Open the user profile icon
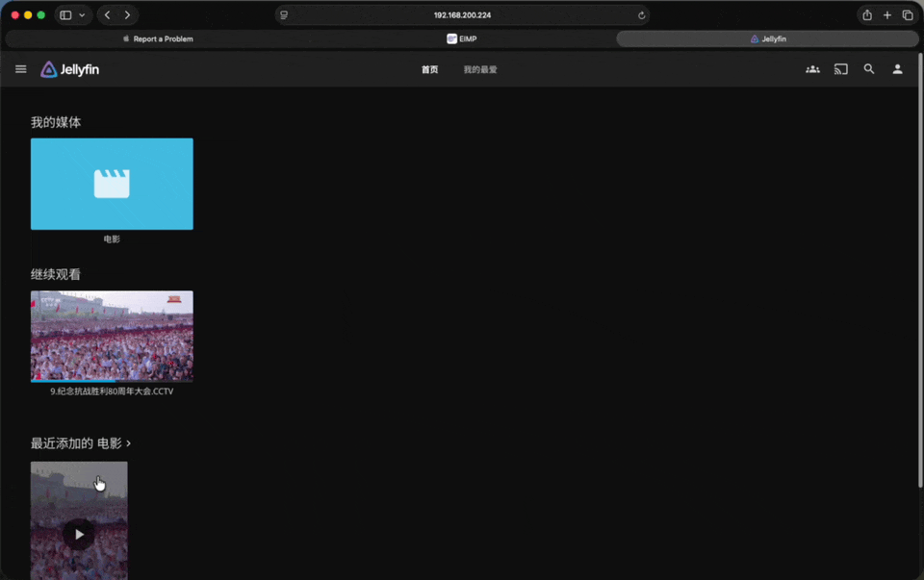924x580 pixels. point(897,69)
